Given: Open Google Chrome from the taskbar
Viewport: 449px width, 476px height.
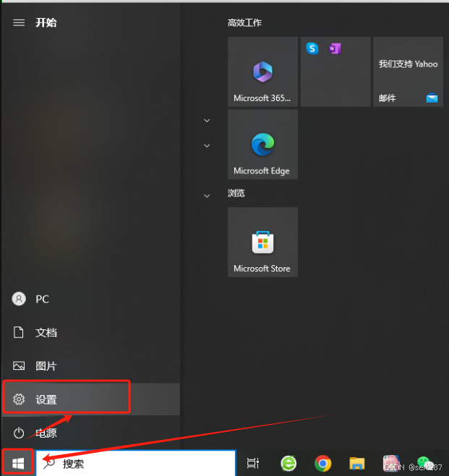Looking at the screenshot, I should (322, 464).
